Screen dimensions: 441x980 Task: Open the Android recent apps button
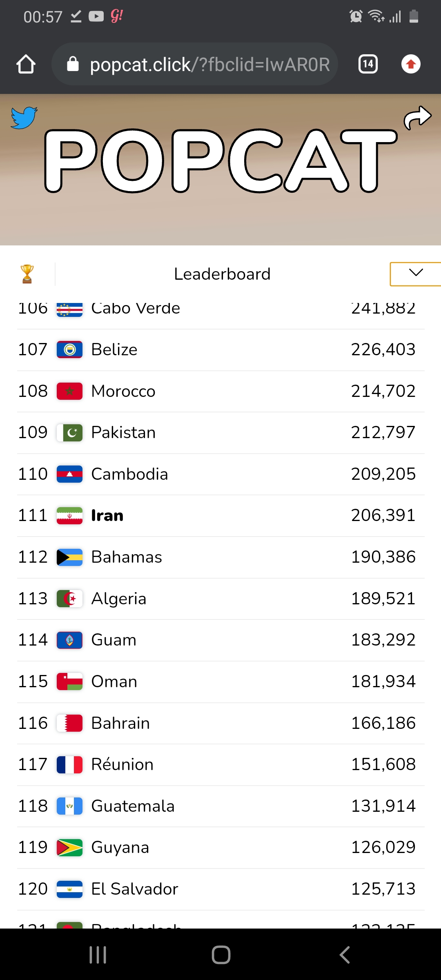[x=98, y=955]
